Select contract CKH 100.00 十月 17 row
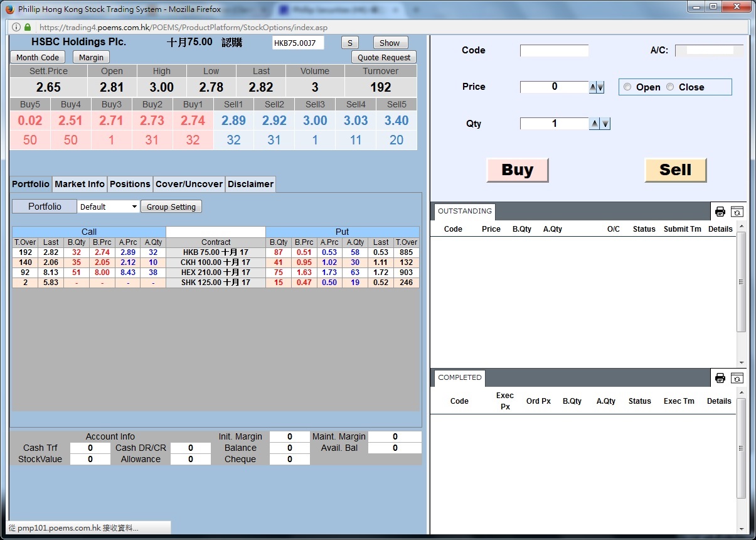The height and width of the screenshot is (540, 756). pos(216,262)
